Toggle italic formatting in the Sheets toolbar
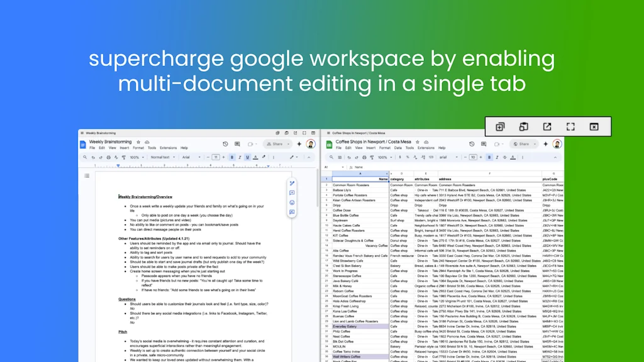 coord(497,157)
